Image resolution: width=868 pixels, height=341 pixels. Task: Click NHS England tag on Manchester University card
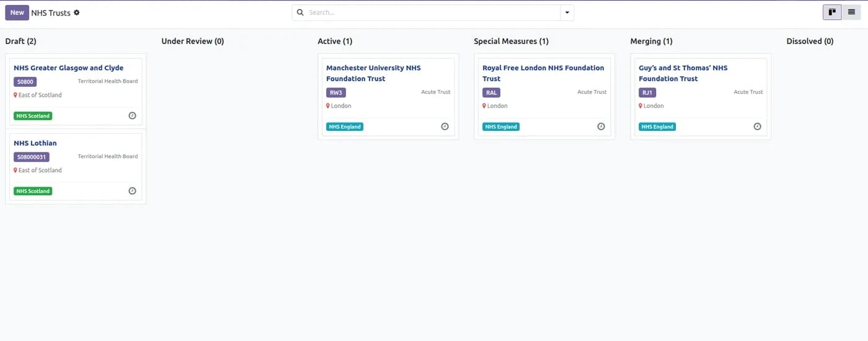click(x=345, y=126)
